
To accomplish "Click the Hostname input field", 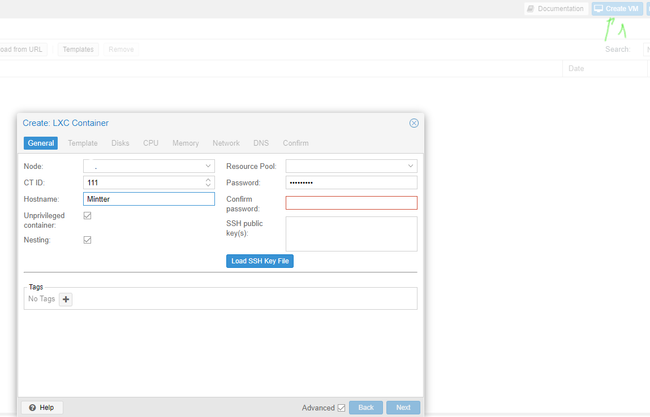I will click(149, 199).
